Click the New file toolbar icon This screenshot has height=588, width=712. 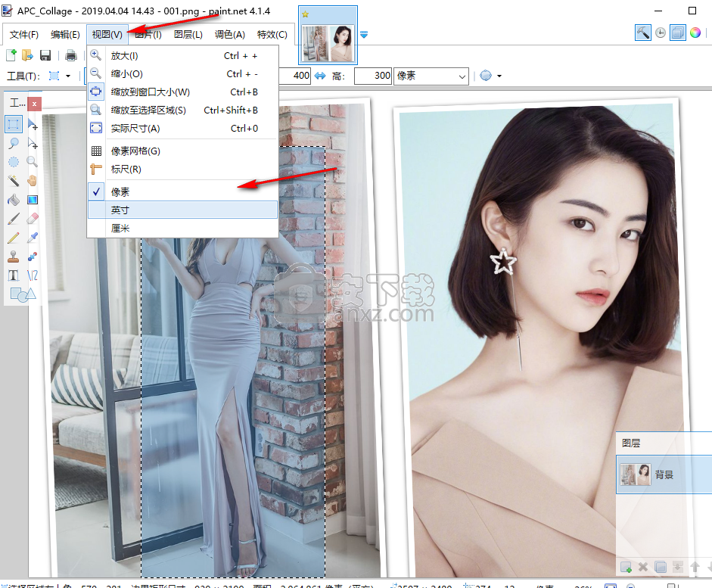click(x=11, y=55)
